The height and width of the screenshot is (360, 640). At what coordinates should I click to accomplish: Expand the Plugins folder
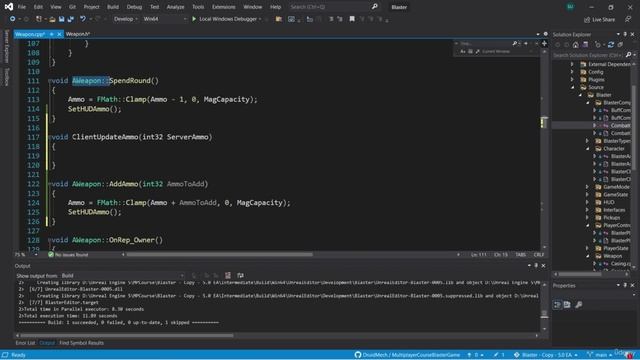tap(572, 80)
